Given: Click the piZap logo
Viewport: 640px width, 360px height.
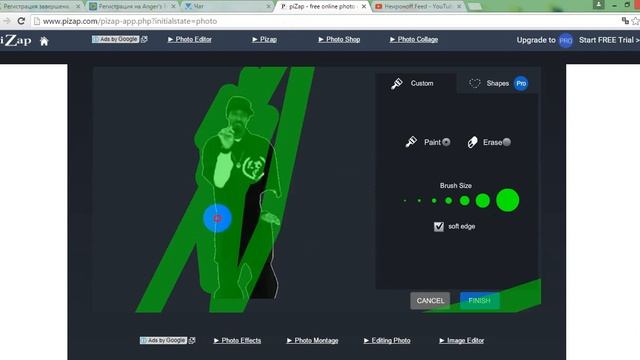Looking at the screenshot, I should [x=16, y=40].
